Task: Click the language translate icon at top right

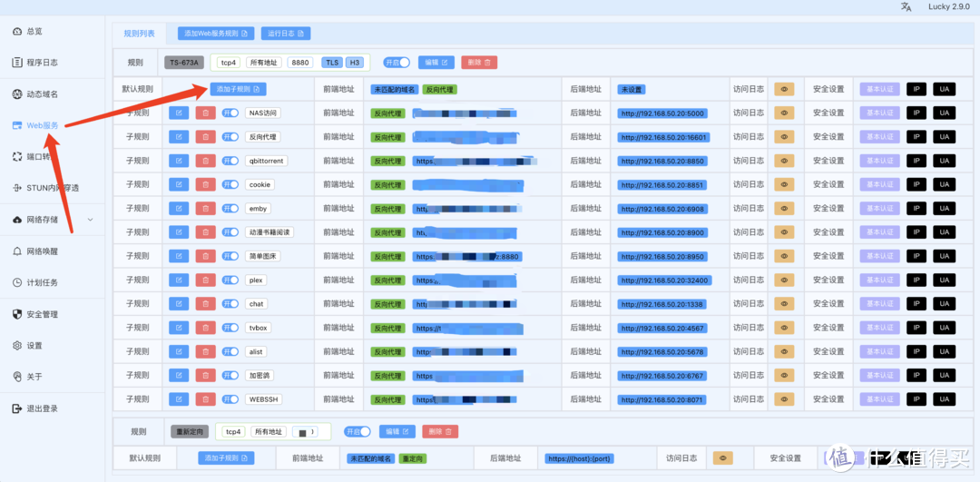Action: pyautogui.click(x=906, y=7)
